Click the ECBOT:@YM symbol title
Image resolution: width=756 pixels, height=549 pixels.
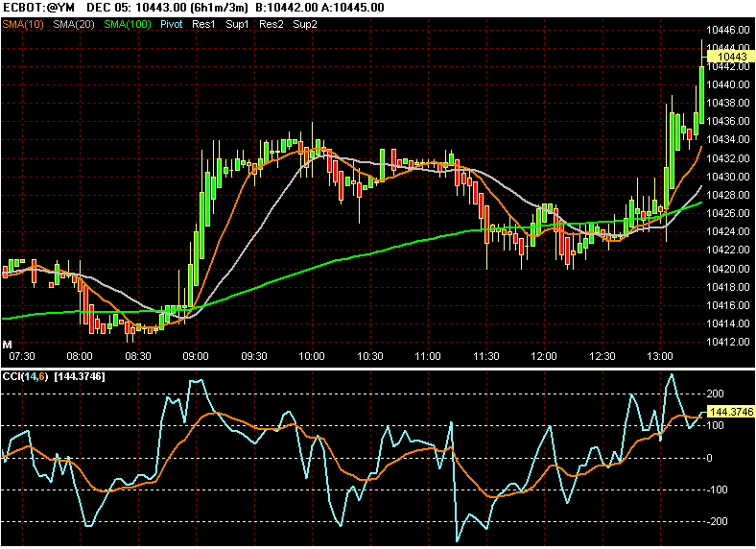(x=38, y=8)
